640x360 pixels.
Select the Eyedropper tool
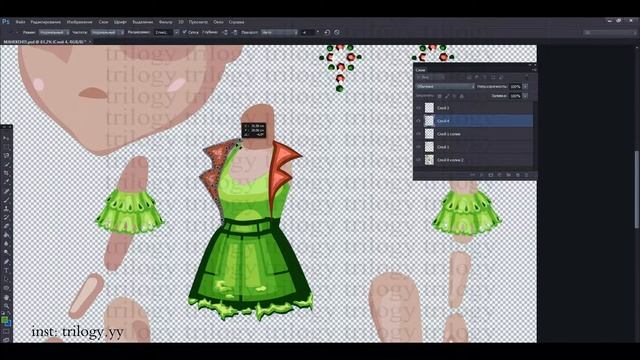6,182
